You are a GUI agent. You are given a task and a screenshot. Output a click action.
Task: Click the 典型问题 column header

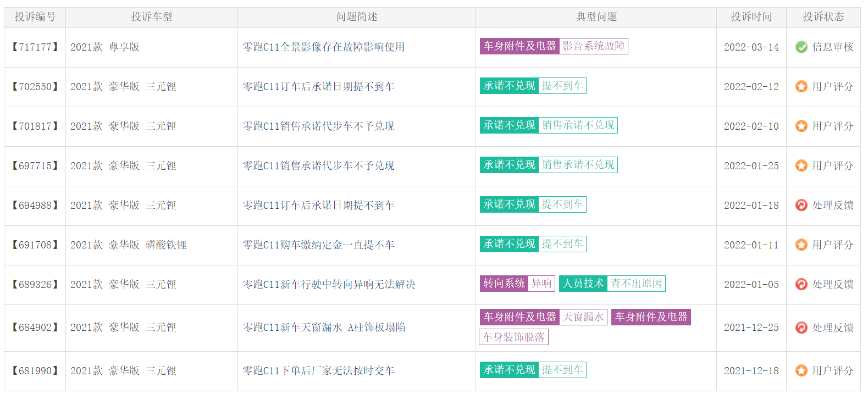point(596,17)
